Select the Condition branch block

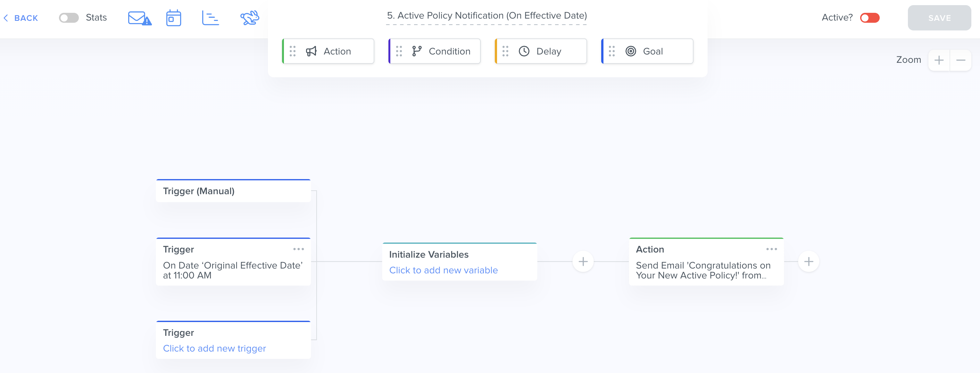(435, 51)
